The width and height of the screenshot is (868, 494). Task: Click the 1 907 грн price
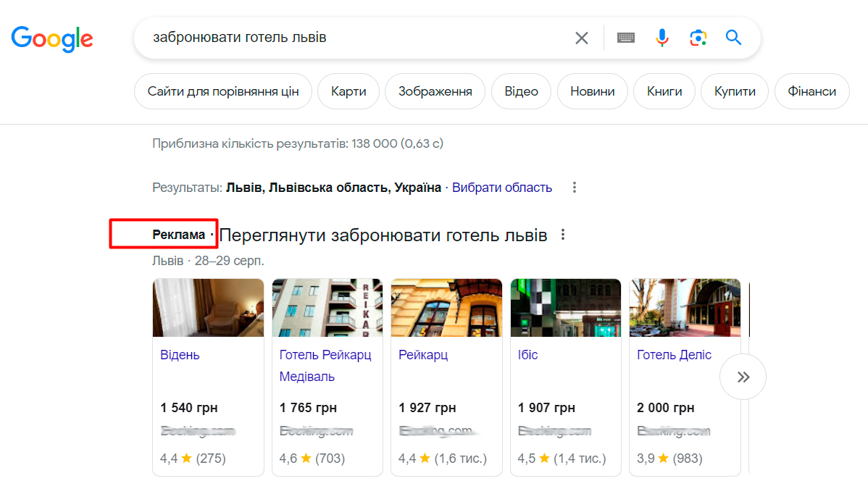(x=546, y=408)
